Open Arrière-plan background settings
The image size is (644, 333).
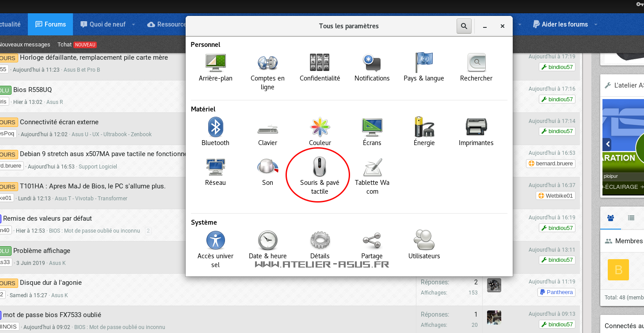coord(215,67)
